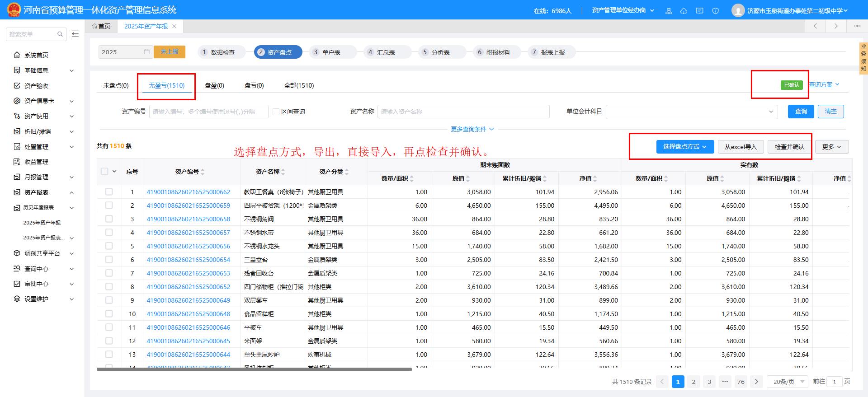Click the organization structure icon in header

coord(669,11)
